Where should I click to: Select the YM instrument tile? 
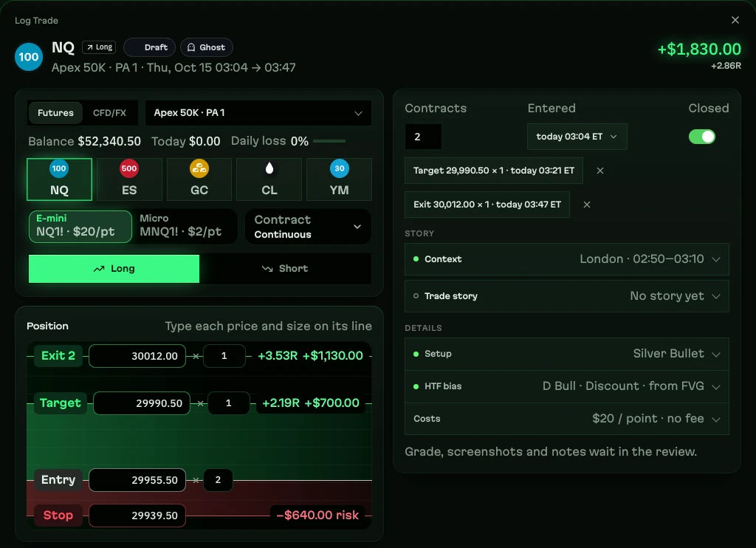pos(340,179)
